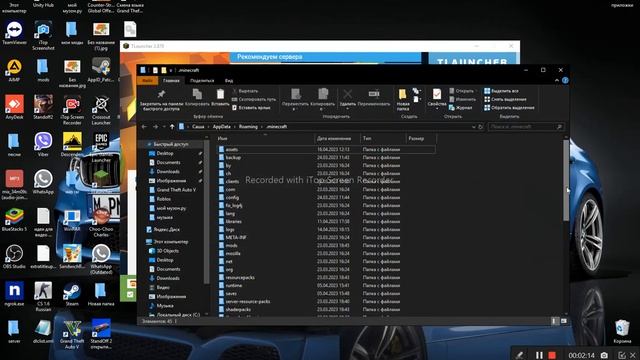Viewport: 640px width, 360px height.
Task: Open OBS Studio desktop shortcut
Action: [x=14, y=257]
